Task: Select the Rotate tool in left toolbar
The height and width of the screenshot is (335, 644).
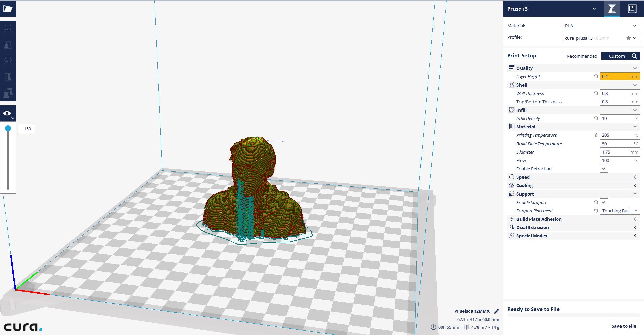Action: coord(8,61)
